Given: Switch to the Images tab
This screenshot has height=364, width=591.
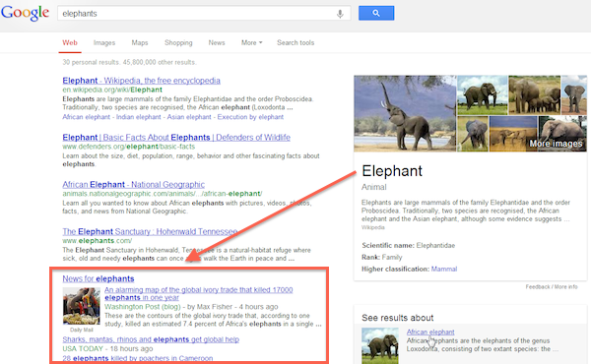Looking at the screenshot, I should pyautogui.click(x=104, y=43).
